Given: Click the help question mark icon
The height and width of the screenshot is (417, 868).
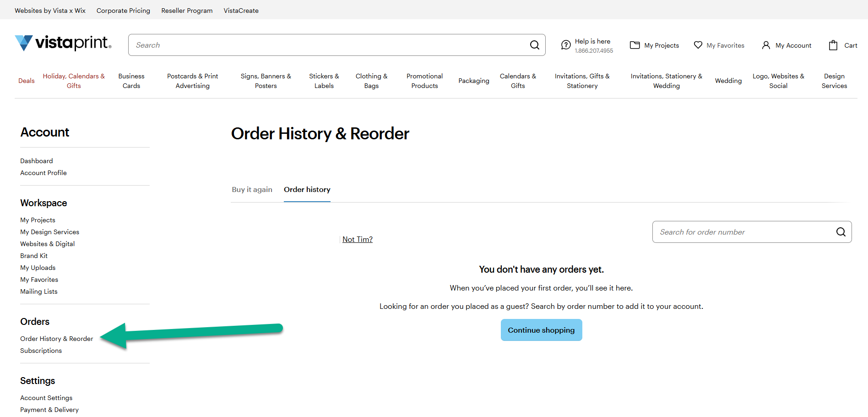Looking at the screenshot, I should click(566, 45).
